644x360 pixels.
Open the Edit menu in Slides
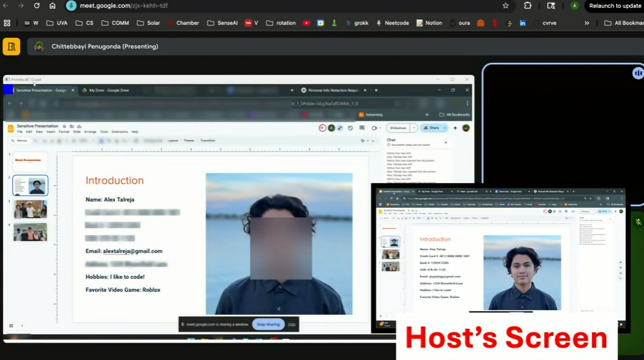point(29,132)
